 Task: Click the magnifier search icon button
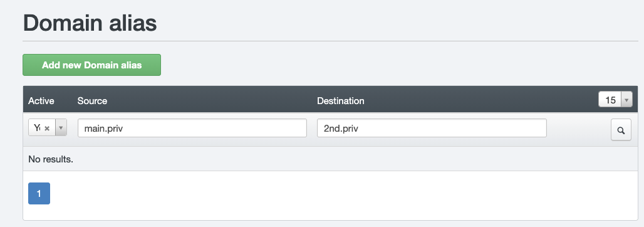621,130
